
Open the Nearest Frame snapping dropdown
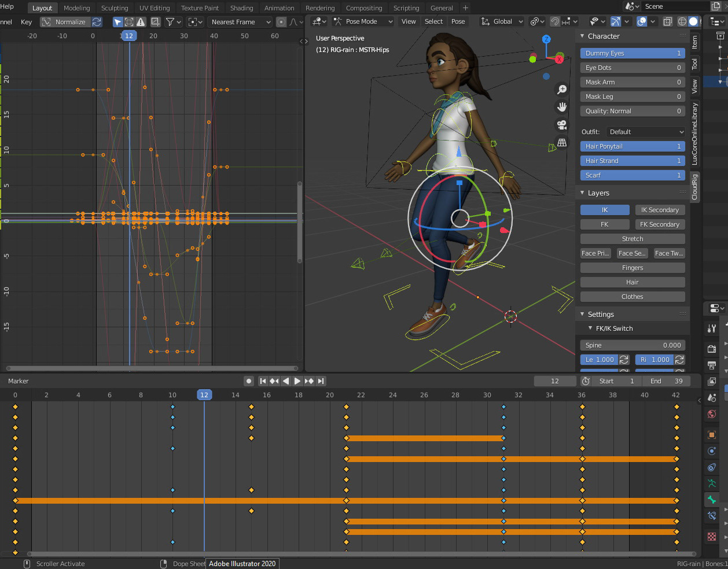240,22
